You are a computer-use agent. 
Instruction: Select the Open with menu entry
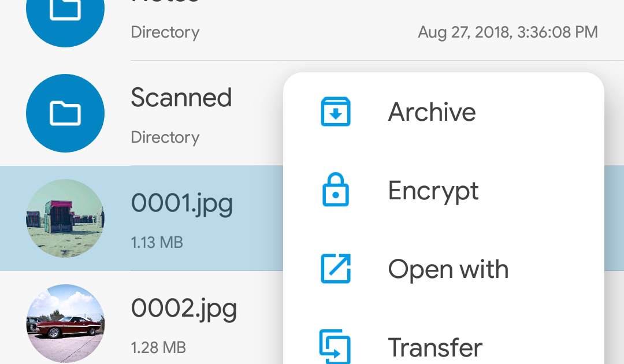point(444,269)
